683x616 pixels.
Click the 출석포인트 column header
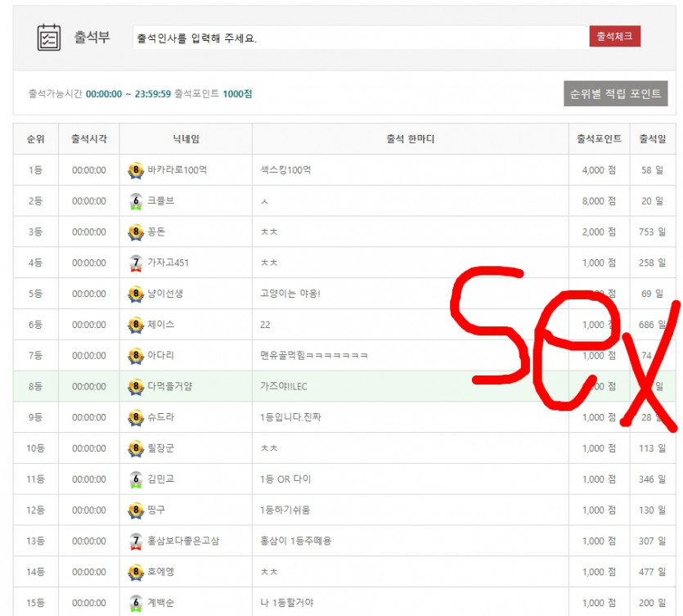click(x=599, y=139)
